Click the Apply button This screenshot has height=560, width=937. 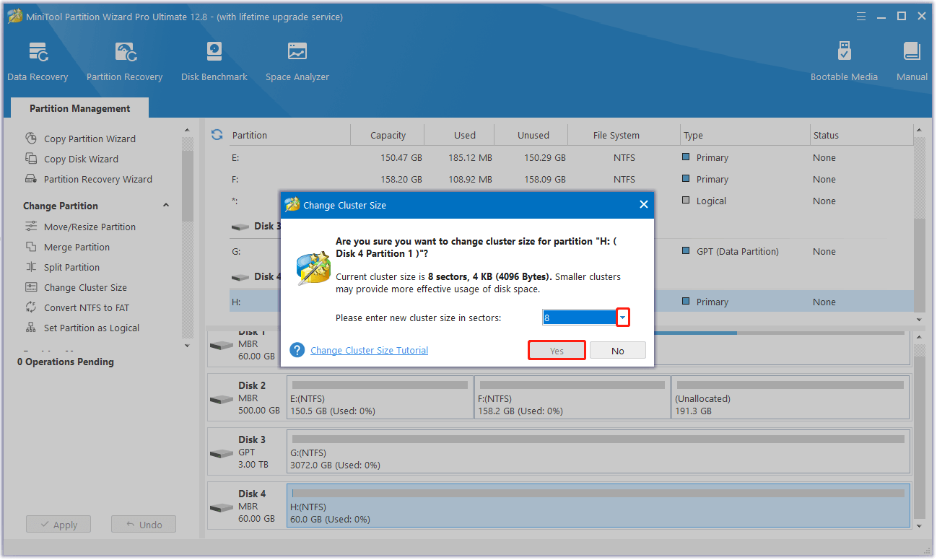(x=58, y=525)
